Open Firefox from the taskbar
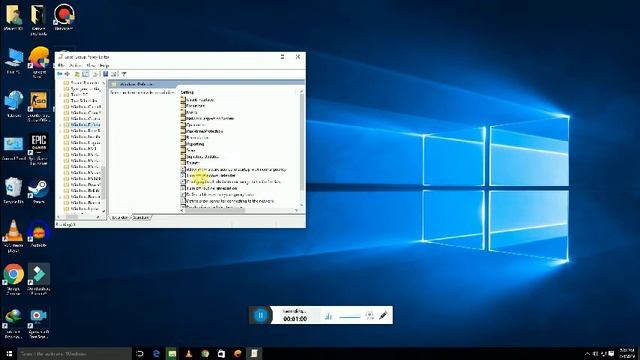640x360 pixels. 238,353
